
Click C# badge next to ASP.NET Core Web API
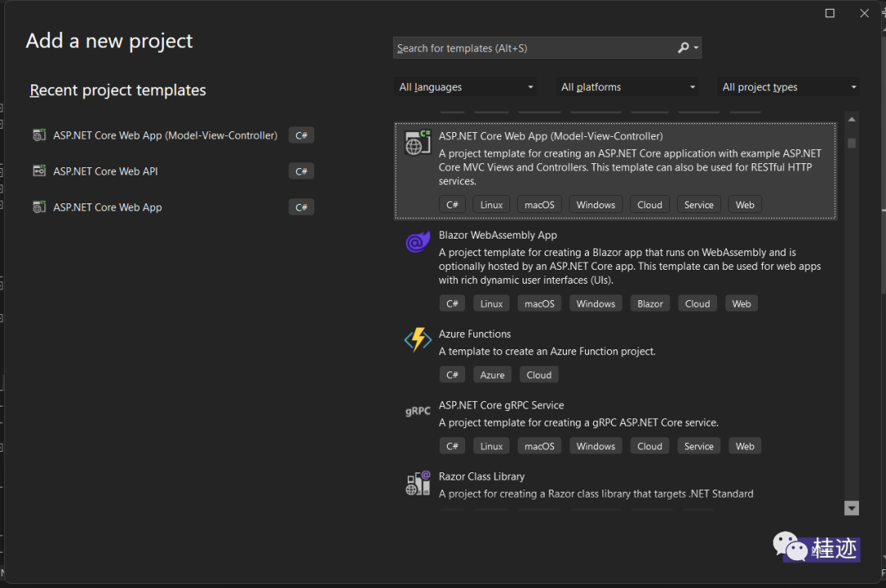point(301,171)
